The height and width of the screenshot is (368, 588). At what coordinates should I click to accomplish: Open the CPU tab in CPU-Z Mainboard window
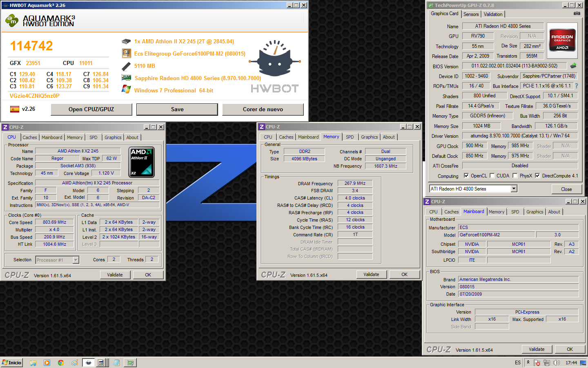point(433,212)
